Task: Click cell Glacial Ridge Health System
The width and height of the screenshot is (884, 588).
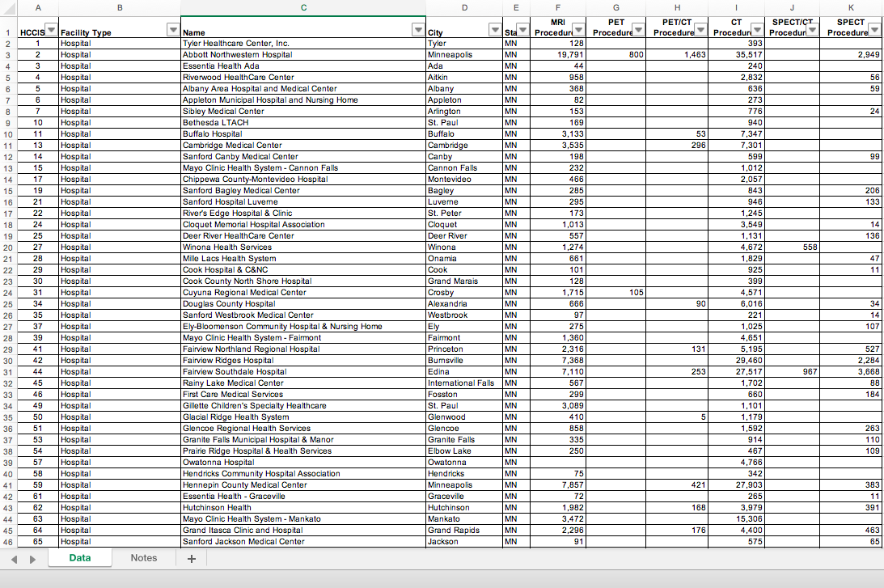Action: [303, 417]
